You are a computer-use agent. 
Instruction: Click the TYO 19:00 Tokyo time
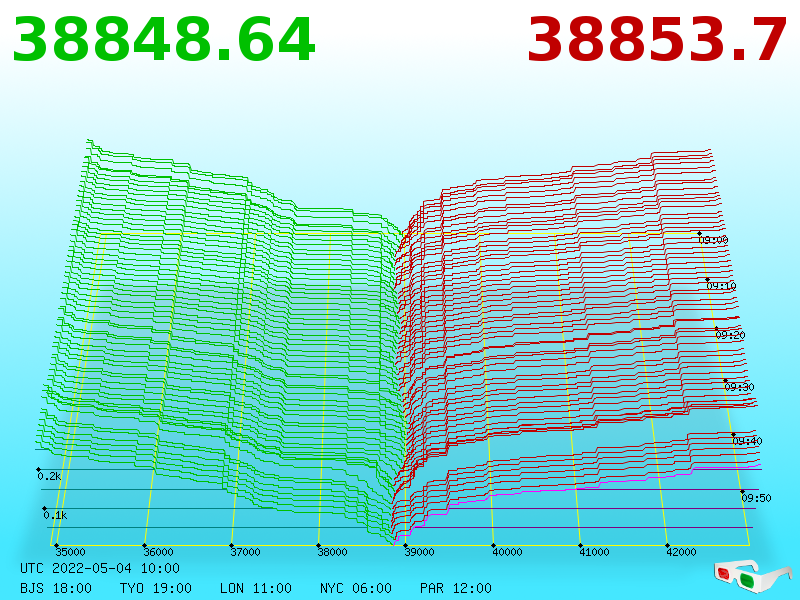click(156, 588)
